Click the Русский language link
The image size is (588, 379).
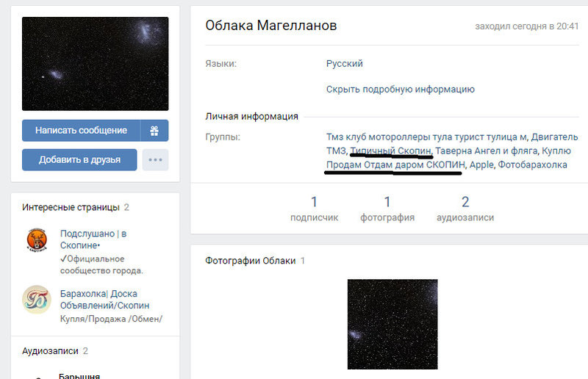point(344,64)
